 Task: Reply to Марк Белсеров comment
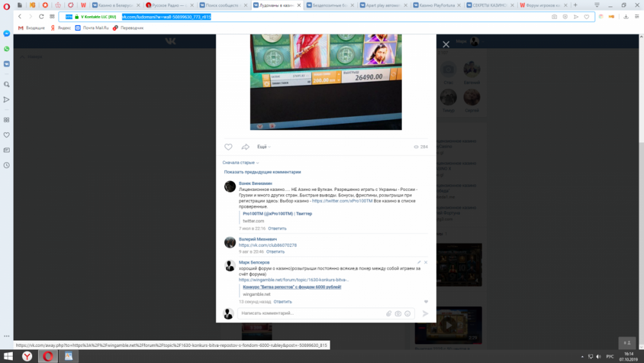(x=283, y=302)
